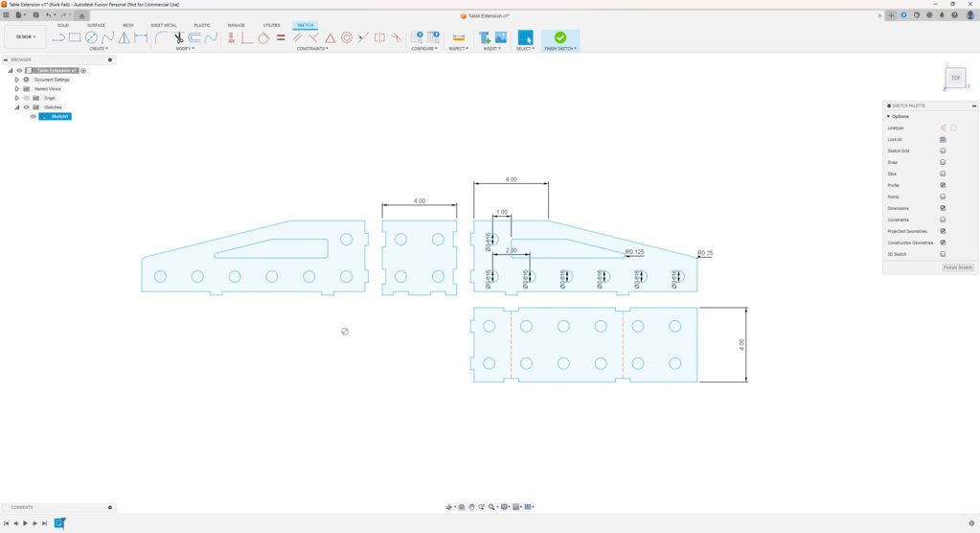Enable the Sketch Grid checkbox
This screenshot has width=980, height=533.
click(x=943, y=151)
